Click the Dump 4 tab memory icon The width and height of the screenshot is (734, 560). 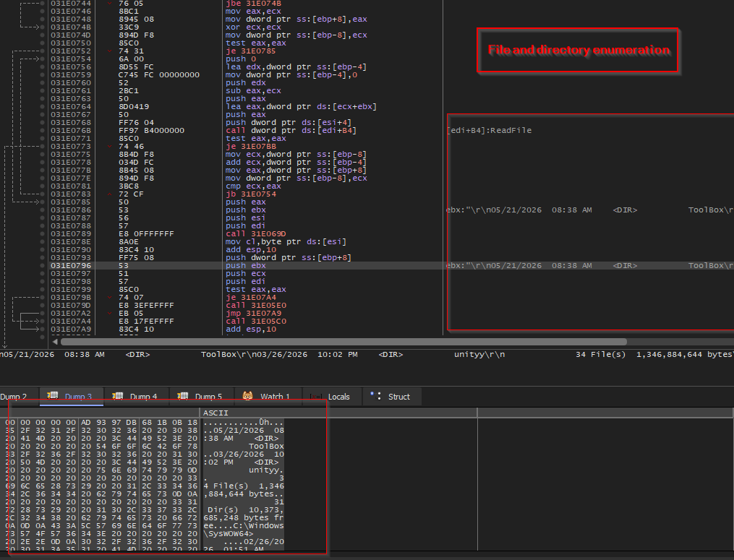pyautogui.click(x=117, y=396)
